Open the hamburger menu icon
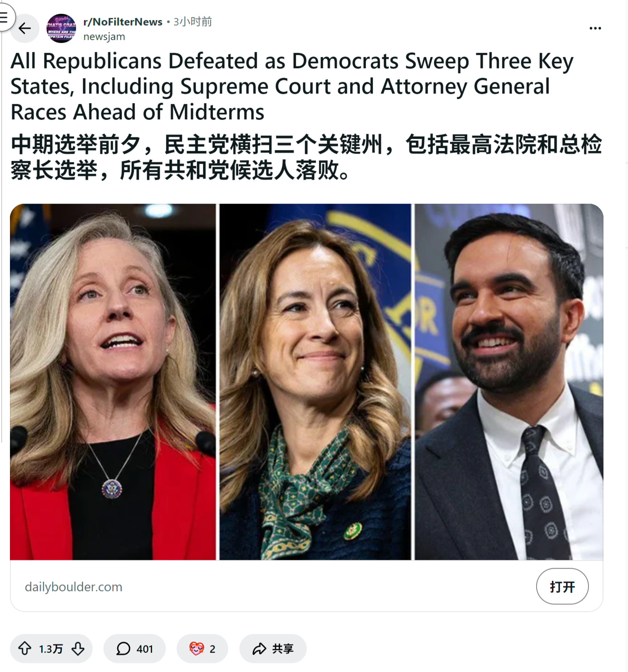 click(x=4, y=17)
